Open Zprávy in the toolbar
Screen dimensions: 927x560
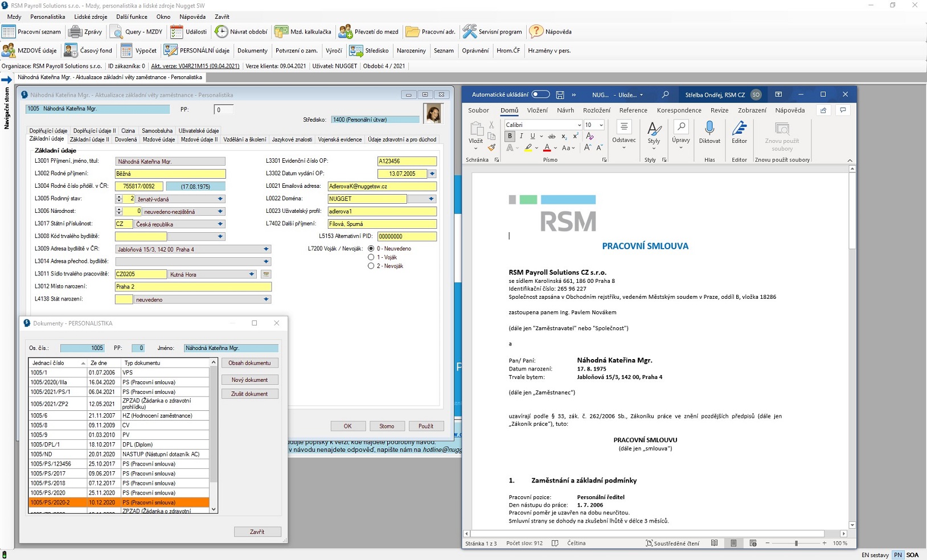pos(85,32)
